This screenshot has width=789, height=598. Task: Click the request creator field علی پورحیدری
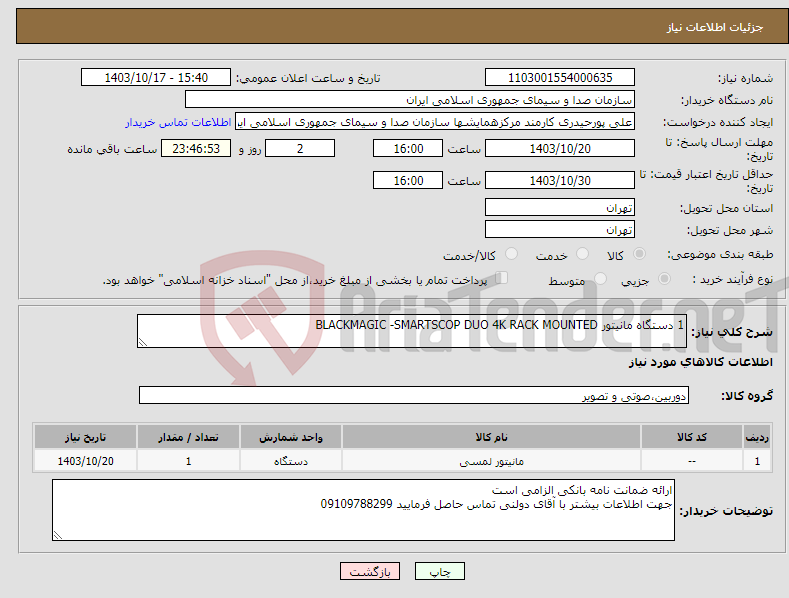(435, 122)
